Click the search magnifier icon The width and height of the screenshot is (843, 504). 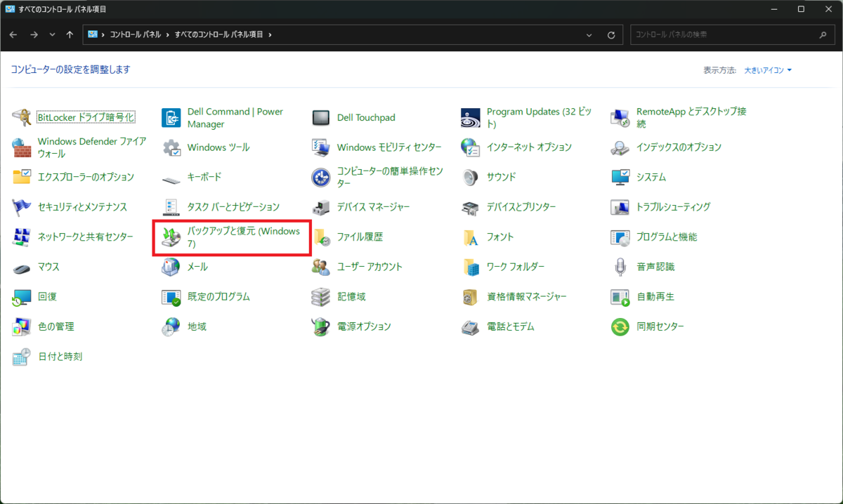tap(823, 34)
